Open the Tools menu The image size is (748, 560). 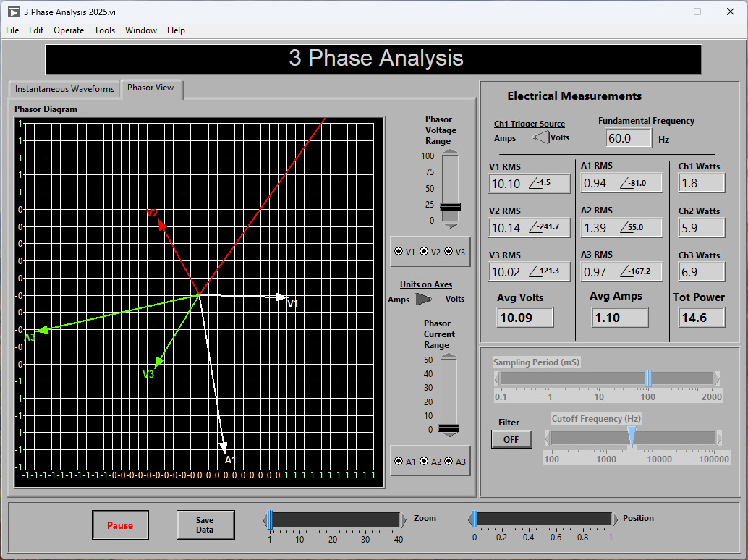[104, 30]
